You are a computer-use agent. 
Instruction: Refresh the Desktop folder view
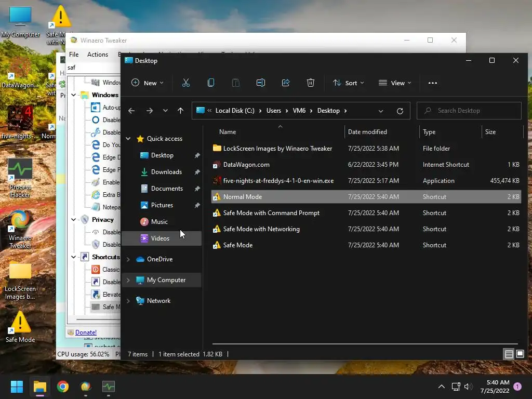tap(400, 111)
